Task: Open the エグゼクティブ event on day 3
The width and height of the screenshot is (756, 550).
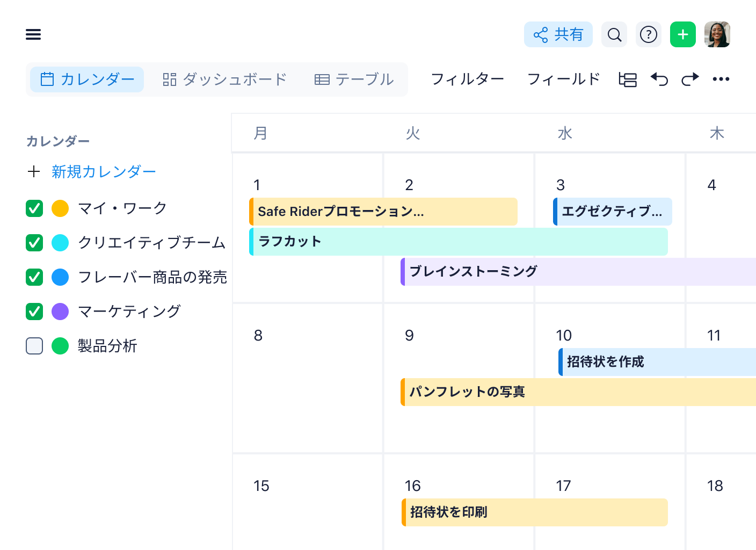Action: point(613,212)
